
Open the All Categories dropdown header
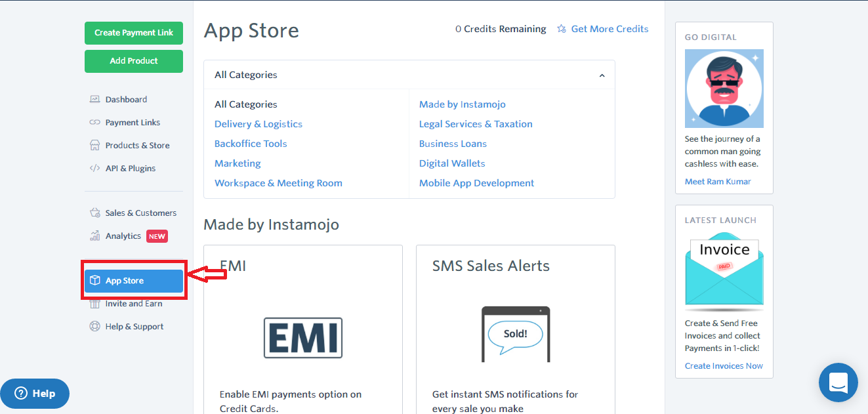(409, 75)
